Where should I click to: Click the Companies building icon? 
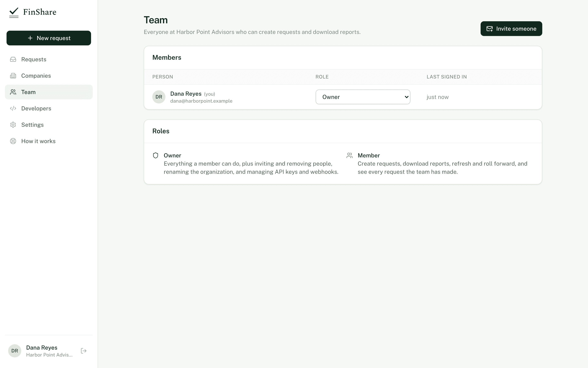13,76
